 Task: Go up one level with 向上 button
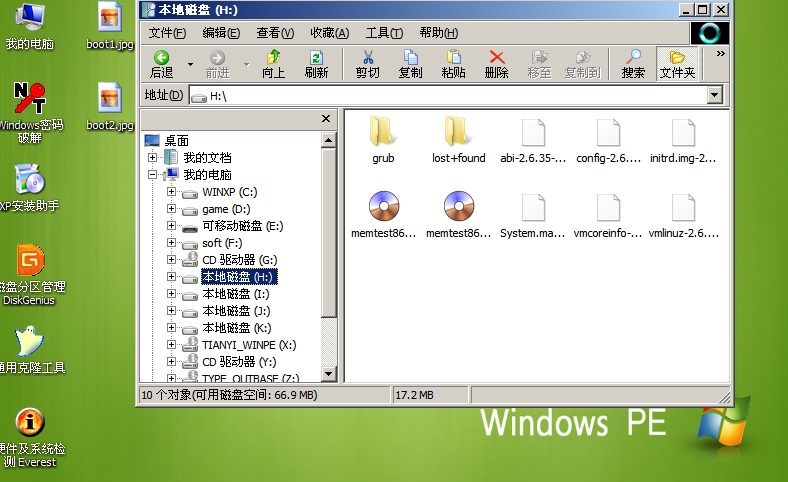click(273, 64)
